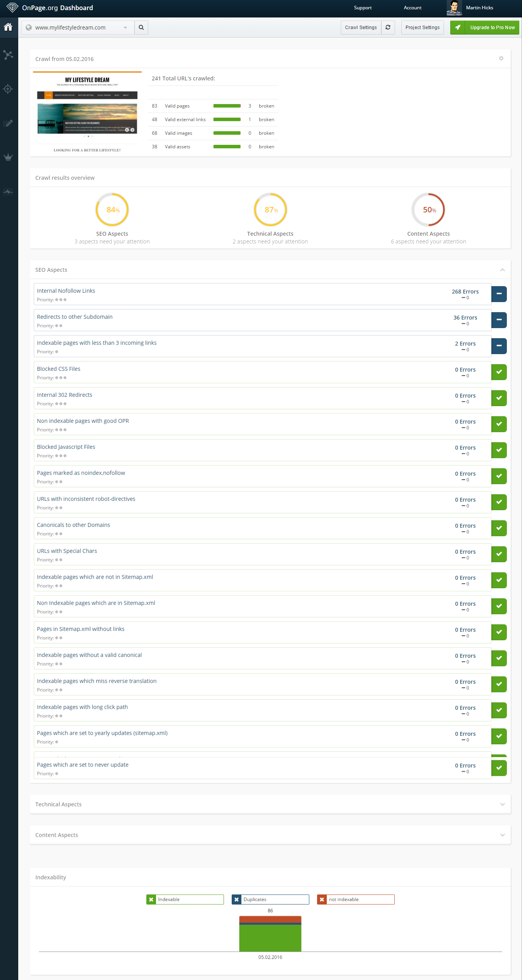Click the crosshair target sidebar icon
The height and width of the screenshot is (980, 522).
click(8, 89)
